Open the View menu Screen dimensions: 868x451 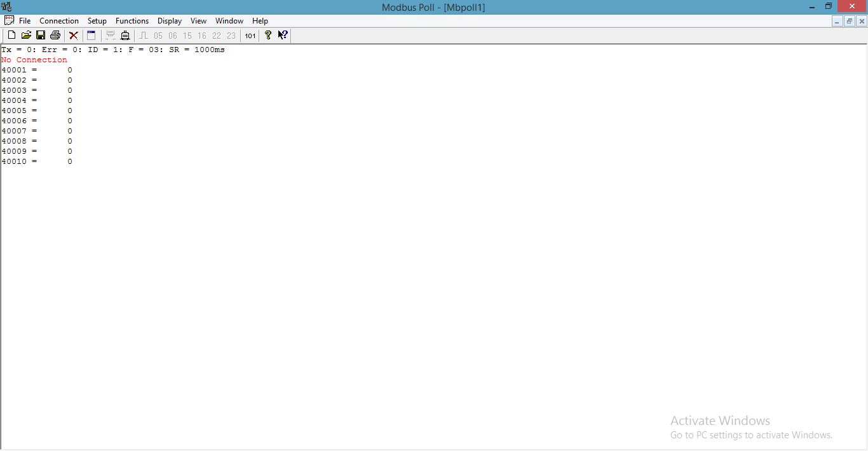point(198,21)
